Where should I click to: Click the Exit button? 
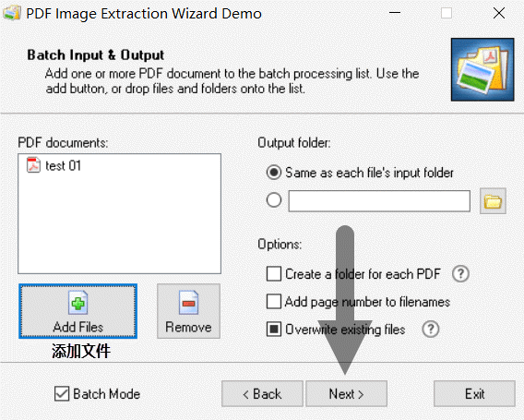click(474, 393)
